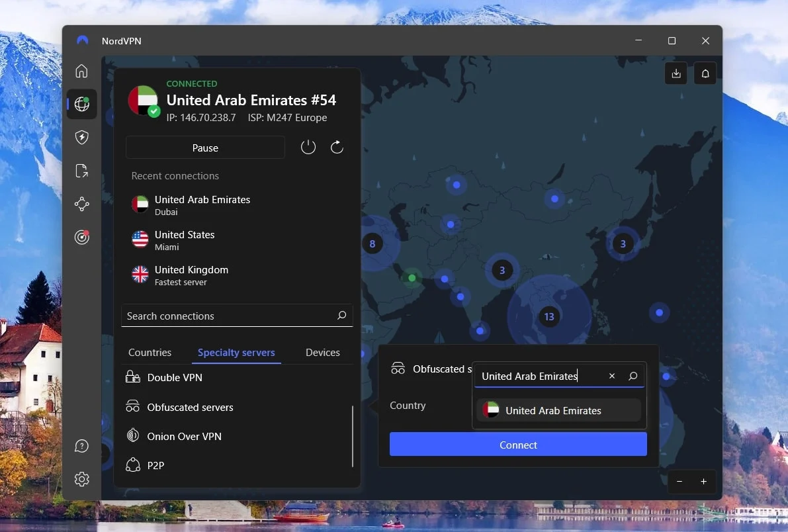Click the download icon on map
This screenshot has width=788, height=532.
[676, 73]
